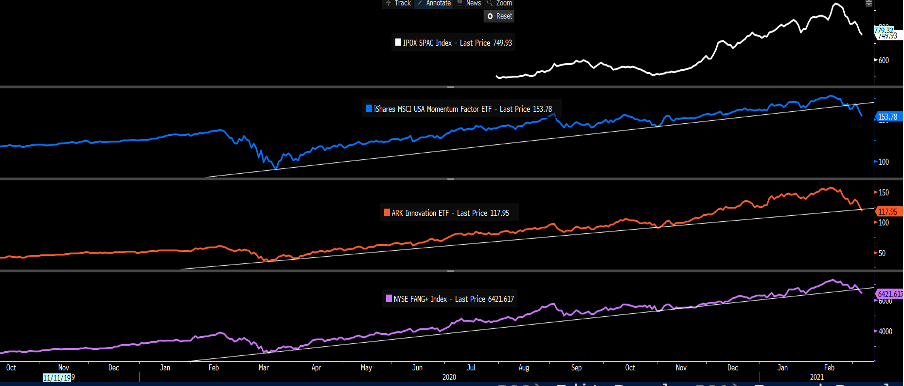Click the blue iShares Momentum legend swatch
This screenshot has height=386, width=904.
pyautogui.click(x=369, y=108)
